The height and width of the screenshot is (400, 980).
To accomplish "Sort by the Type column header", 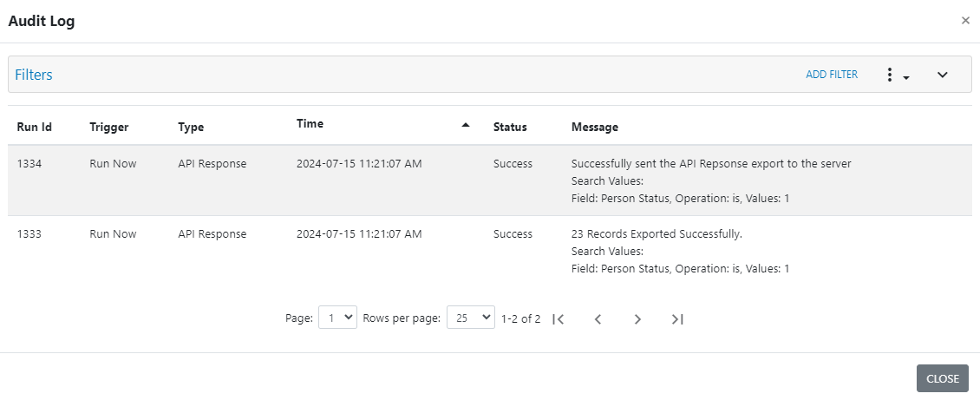I will [x=191, y=127].
